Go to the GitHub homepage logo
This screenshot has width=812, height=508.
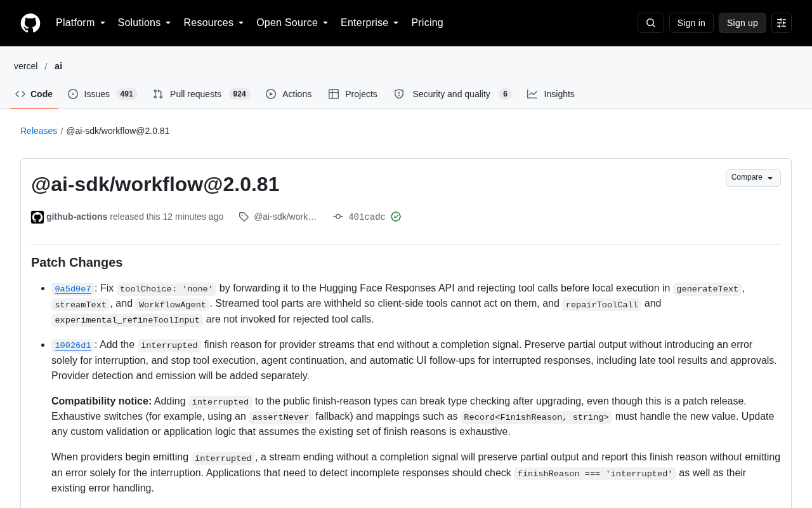(30, 23)
